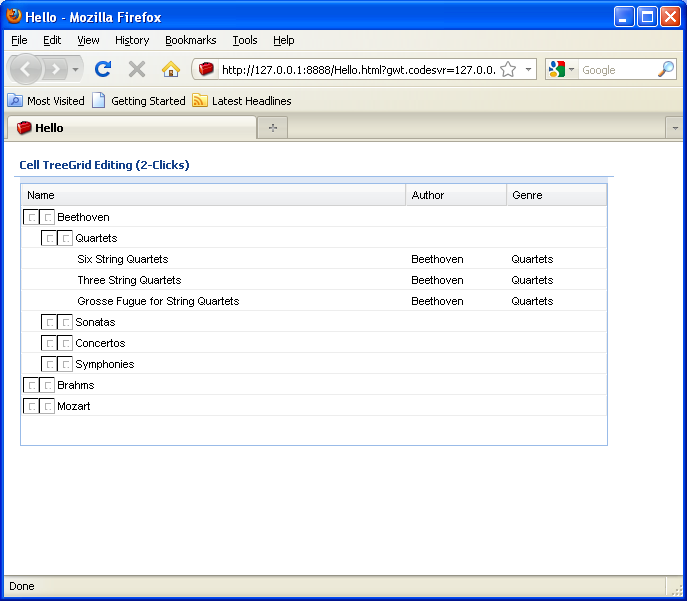Image resolution: width=687 pixels, height=601 pixels.
Task: Click the magnifying glass search icon
Action: click(665, 69)
